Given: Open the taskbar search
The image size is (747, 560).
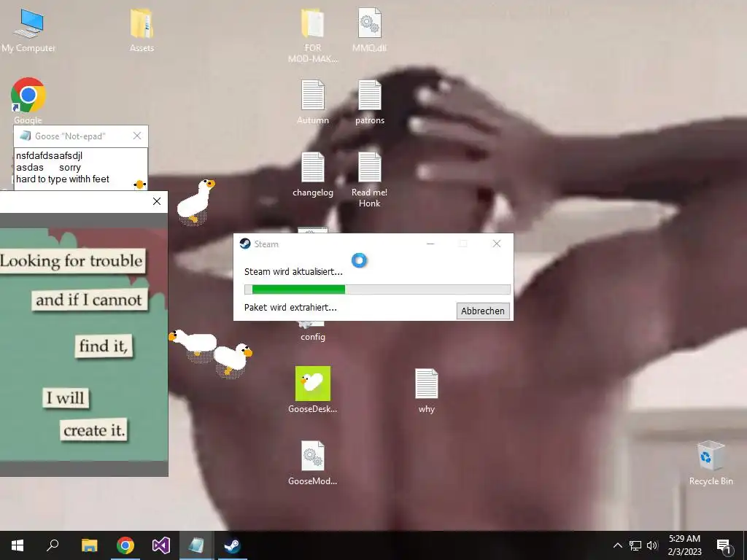Looking at the screenshot, I should [x=53, y=545].
